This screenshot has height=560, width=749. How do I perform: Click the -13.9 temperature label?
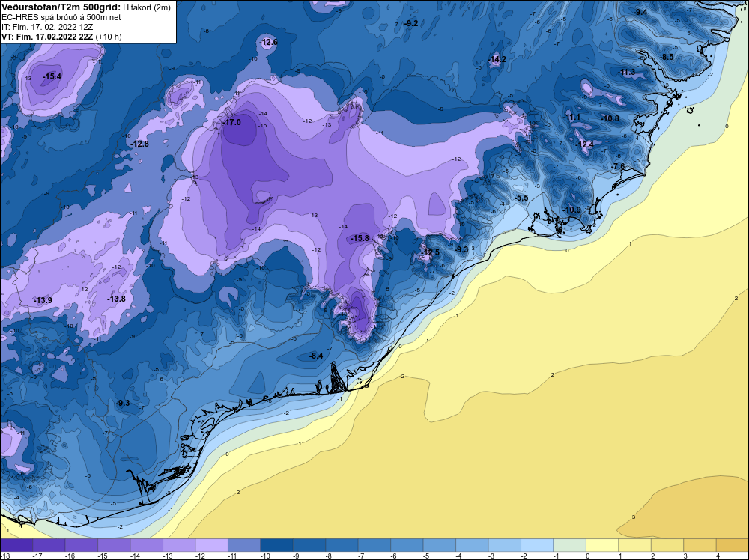43,300
